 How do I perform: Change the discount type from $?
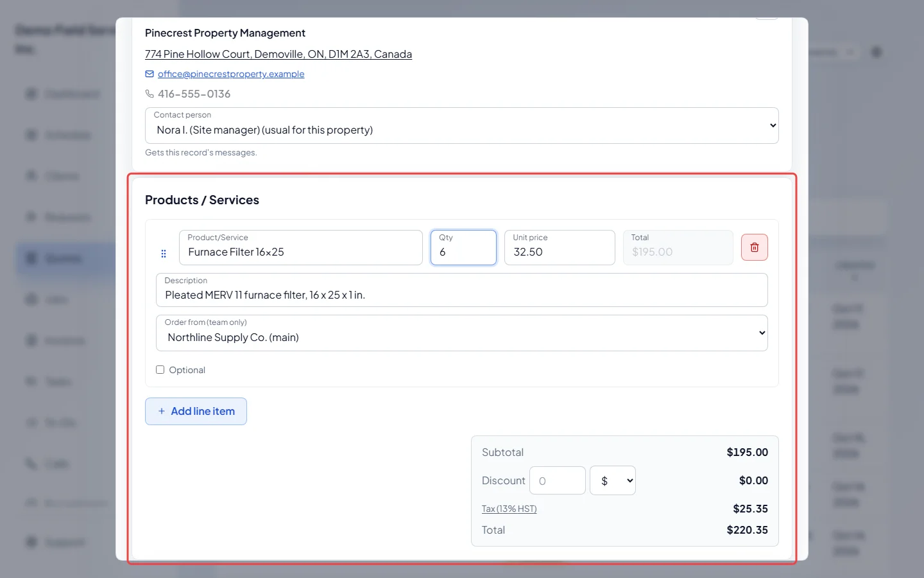click(613, 480)
